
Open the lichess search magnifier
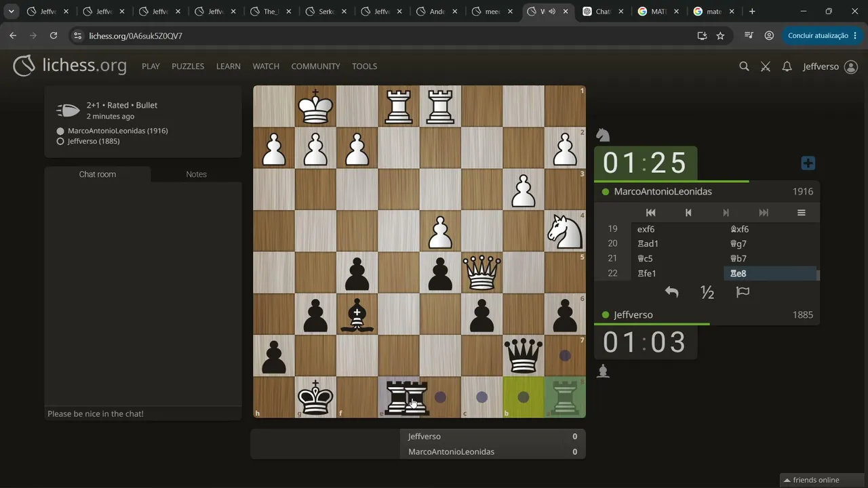pyautogui.click(x=744, y=66)
